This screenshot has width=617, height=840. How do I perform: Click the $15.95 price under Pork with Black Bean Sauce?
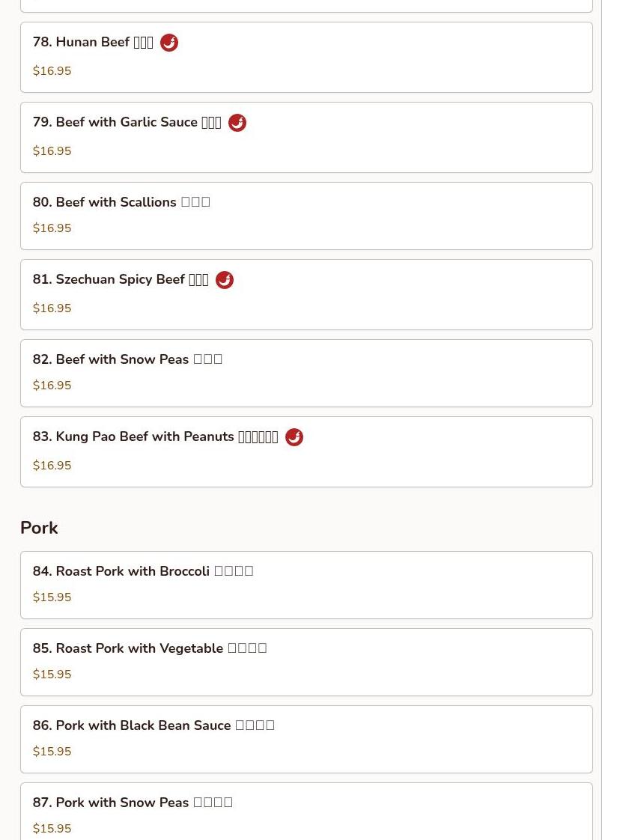point(52,752)
